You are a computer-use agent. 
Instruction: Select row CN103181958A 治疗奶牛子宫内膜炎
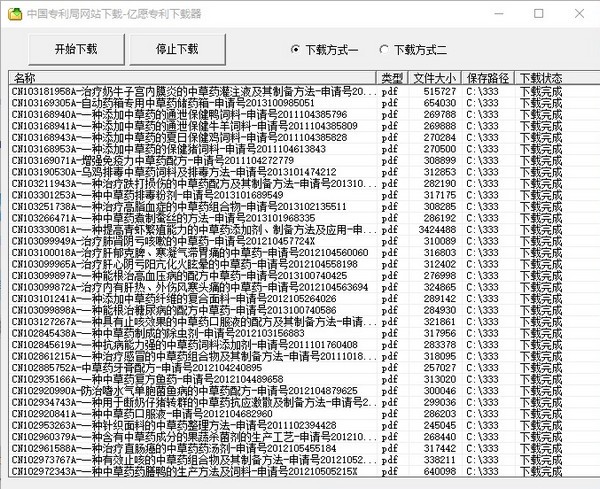(304, 91)
